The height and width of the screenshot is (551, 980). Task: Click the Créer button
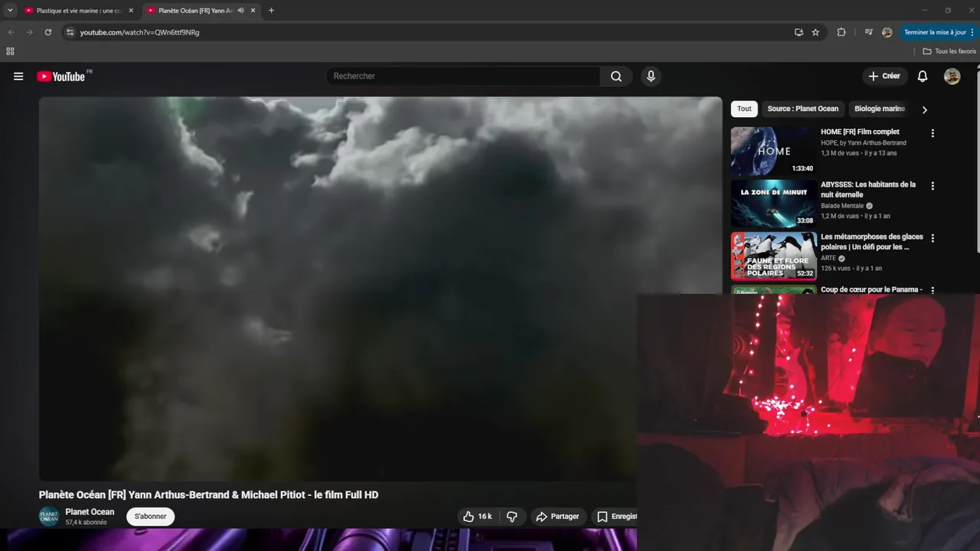point(884,77)
